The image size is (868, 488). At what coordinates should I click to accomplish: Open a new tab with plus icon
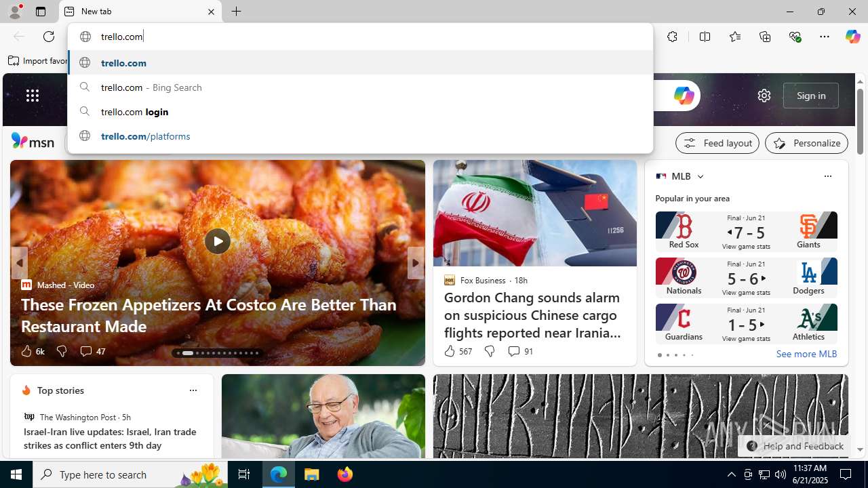(237, 12)
